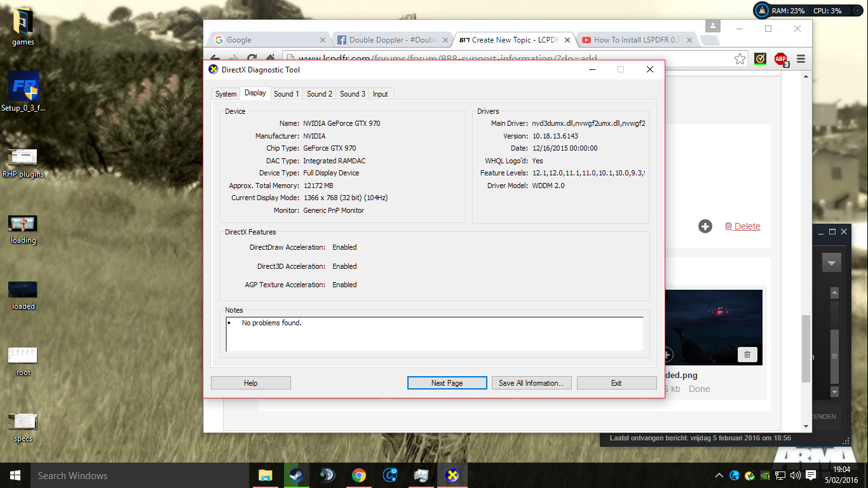Open a new Chrome tab

pos(710,41)
